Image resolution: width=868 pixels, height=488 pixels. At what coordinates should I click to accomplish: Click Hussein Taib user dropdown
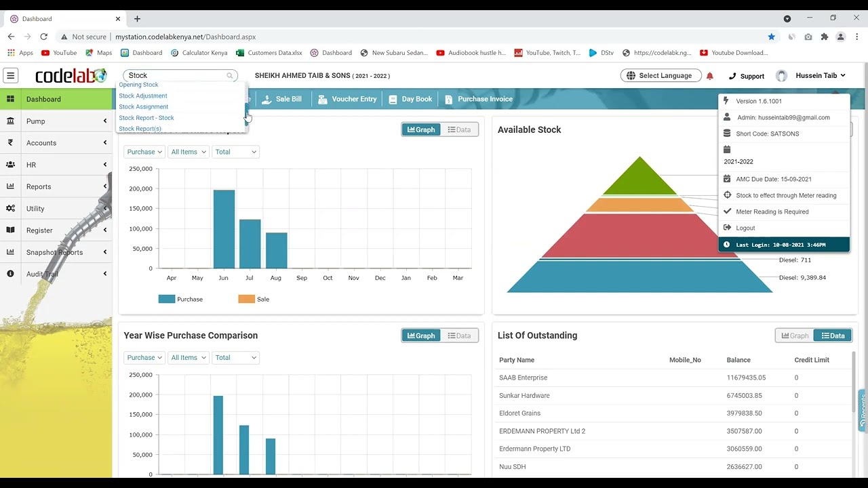point(821,76)
